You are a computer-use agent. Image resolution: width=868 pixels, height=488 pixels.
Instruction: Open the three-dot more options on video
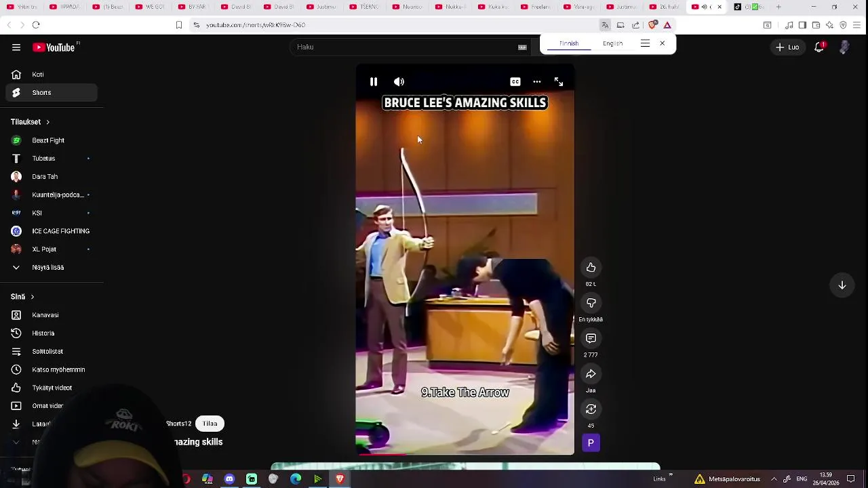[x=537, y=81]
